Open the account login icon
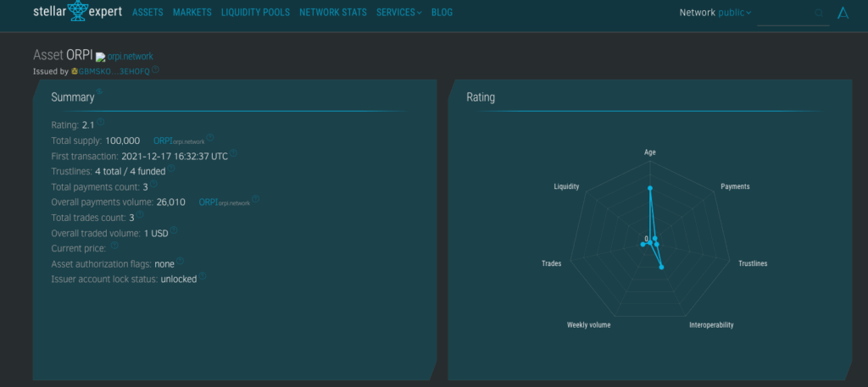This screenshot has height=387, width=868. point(843,13)
